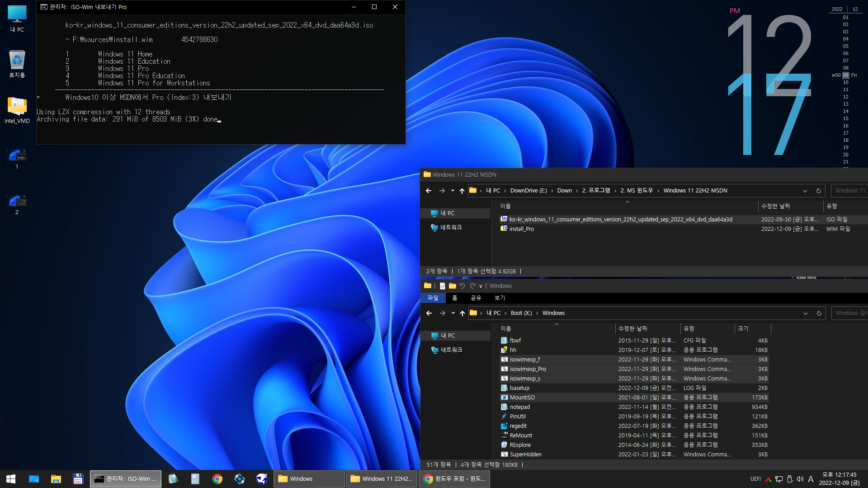
Task: Click the floppy-disk save taskbar icon
Action: [x=78, y=479]
